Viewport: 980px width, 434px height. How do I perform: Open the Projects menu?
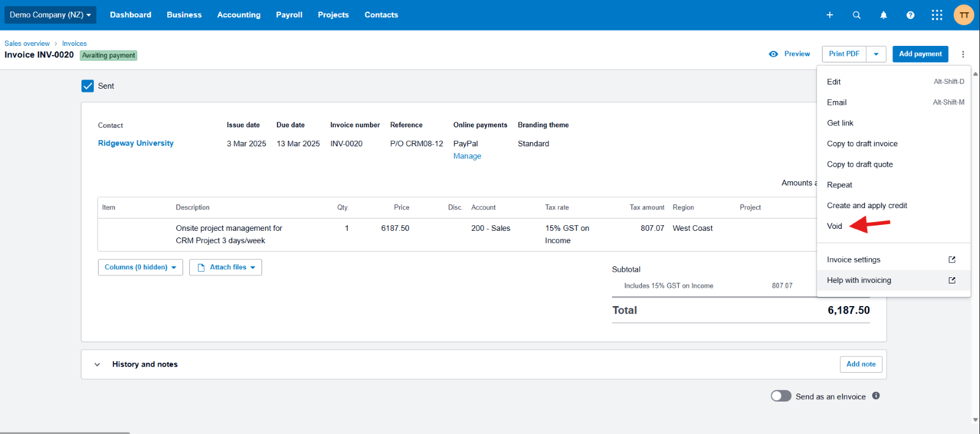(333, 15)
